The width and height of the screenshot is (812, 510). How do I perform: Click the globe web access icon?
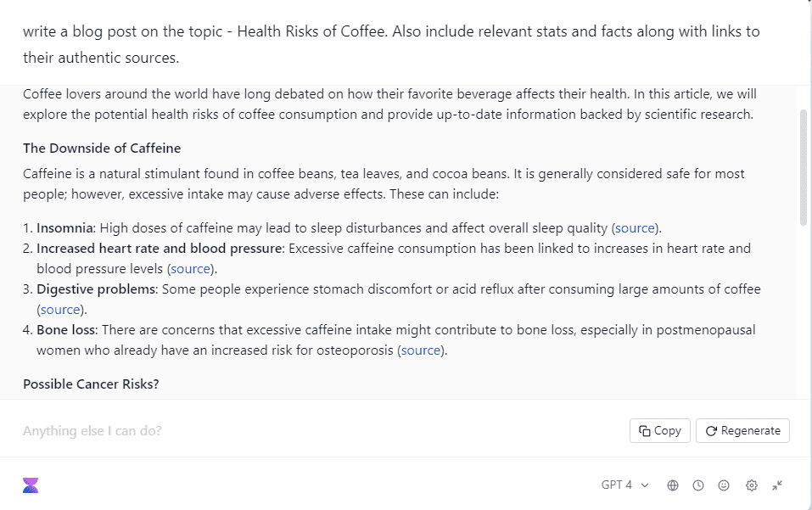point(673,485)
